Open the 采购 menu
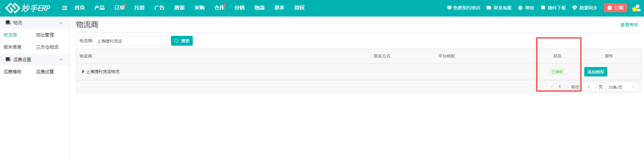644x160 pixels. coord(200,8)
